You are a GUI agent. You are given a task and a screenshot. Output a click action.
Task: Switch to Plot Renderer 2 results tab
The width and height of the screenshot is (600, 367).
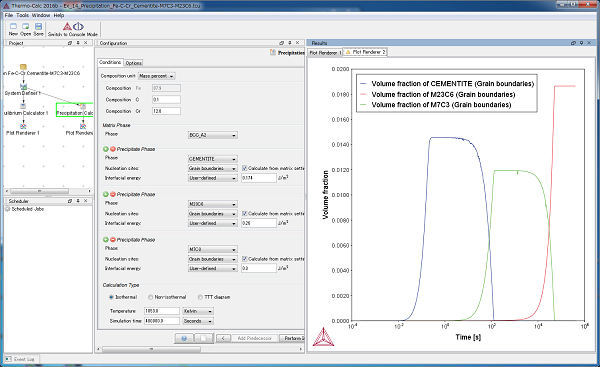[x=365, y=52]
